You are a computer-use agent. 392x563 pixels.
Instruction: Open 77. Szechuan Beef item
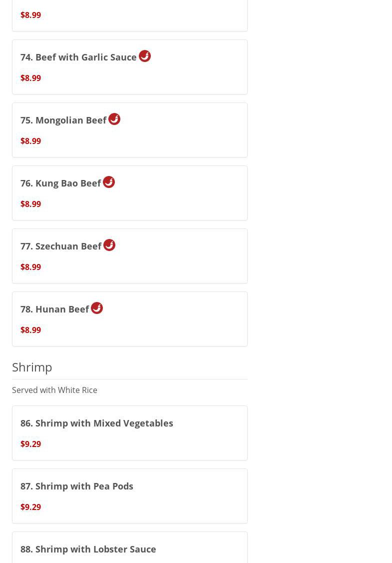[x=61, y=246]
